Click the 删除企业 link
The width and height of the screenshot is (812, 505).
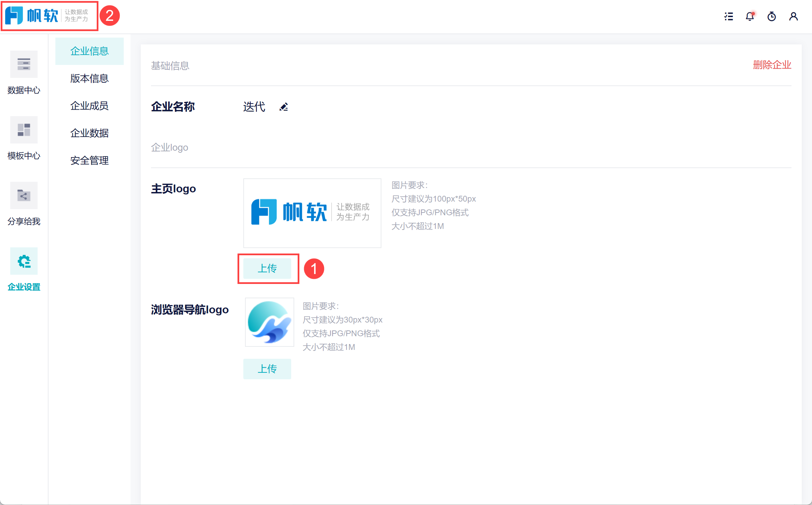pyautogui.click(x=772, y=65)
